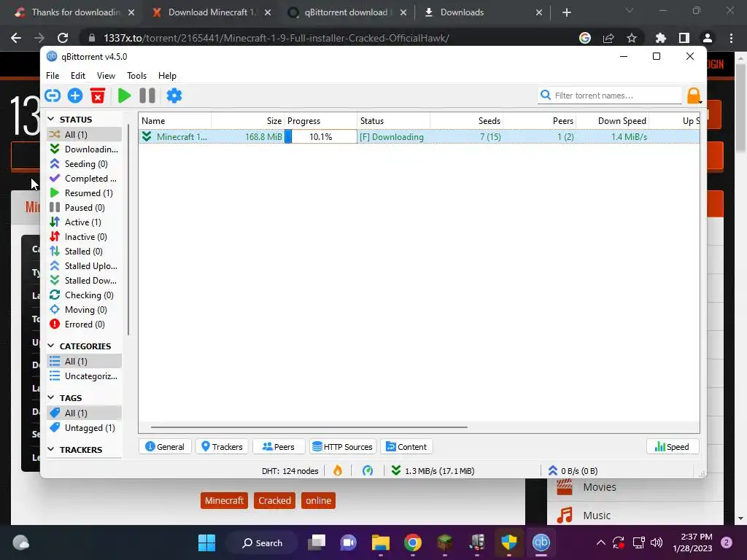Open the File menu
Viewport: 747px width, 560px height.
(53, 76)
